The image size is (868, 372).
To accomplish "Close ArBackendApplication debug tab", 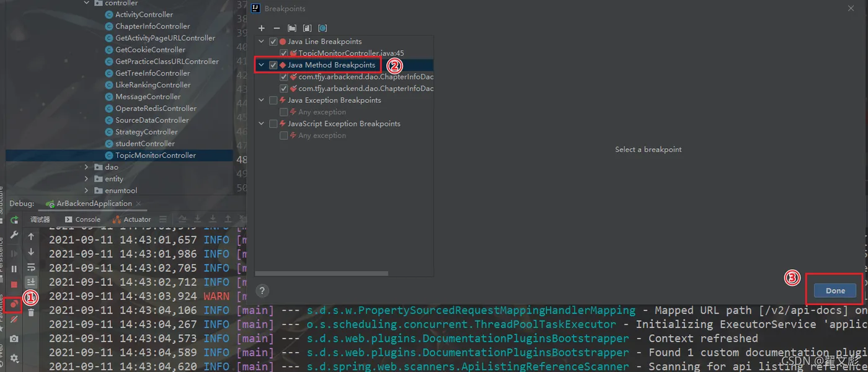I will click(138, 203).
